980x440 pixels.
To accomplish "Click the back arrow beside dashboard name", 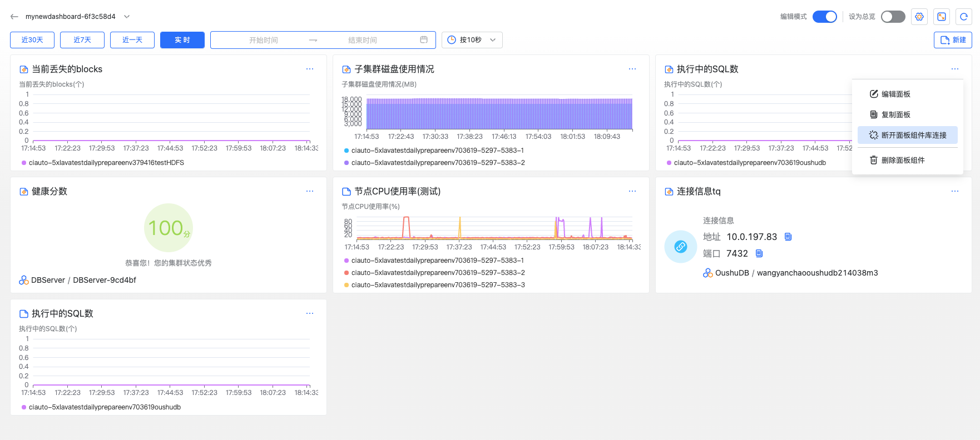I will pos(14,17).
